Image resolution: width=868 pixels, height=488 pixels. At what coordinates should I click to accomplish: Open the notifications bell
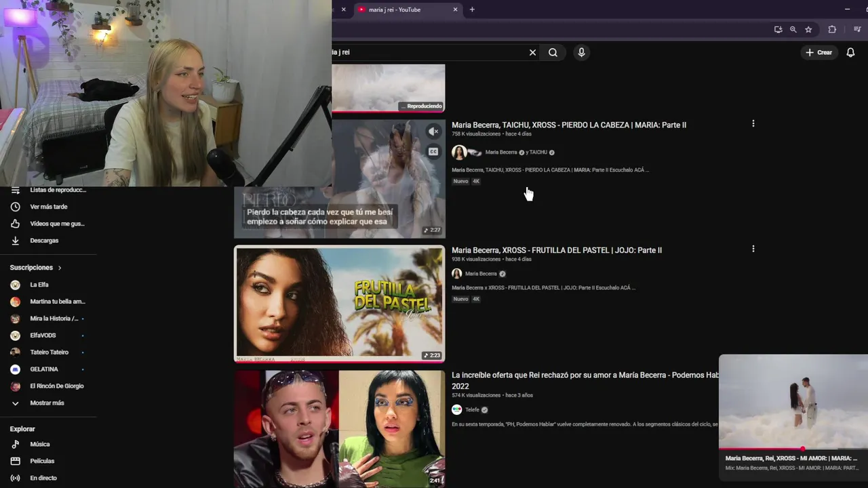tap(850, 52)
